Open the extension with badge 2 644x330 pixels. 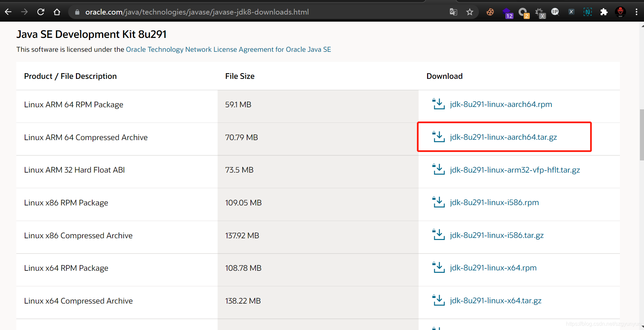click(524, 13)
